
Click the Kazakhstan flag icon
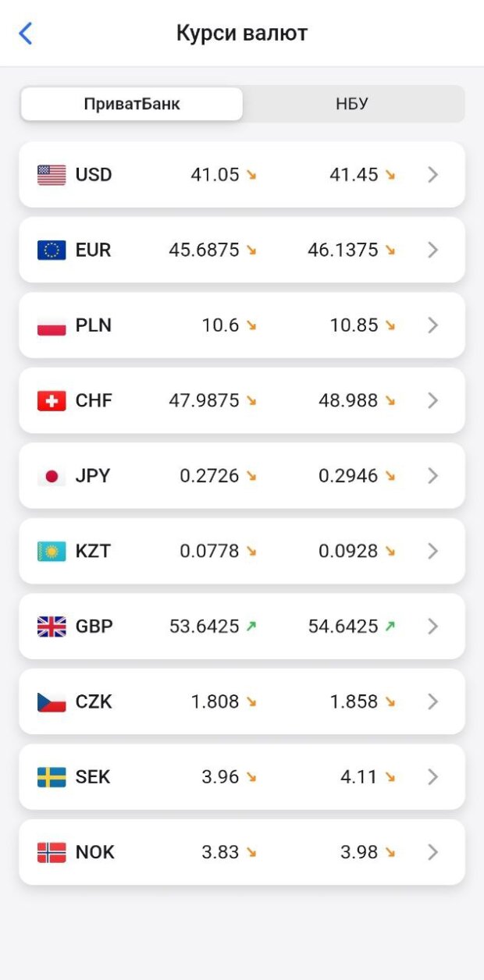(x=52, y=552)
